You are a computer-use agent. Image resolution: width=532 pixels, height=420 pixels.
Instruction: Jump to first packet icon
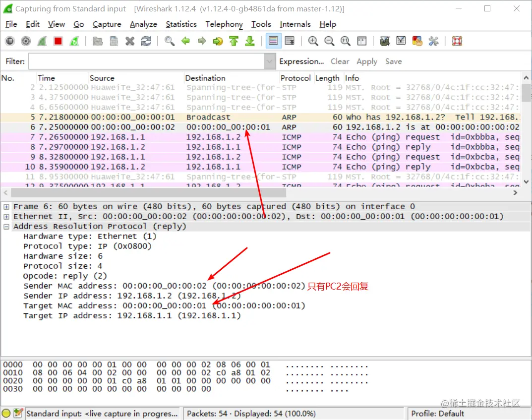[x=234, y=41]
